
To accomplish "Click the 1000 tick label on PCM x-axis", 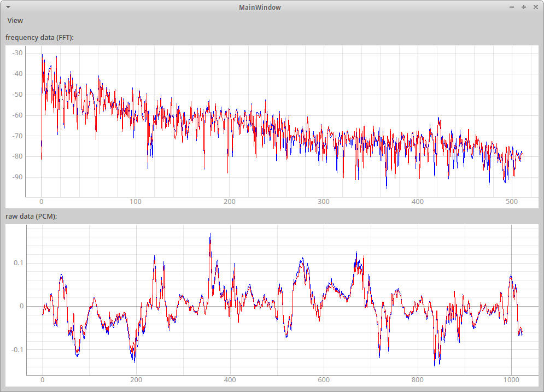I will point(511,380).
